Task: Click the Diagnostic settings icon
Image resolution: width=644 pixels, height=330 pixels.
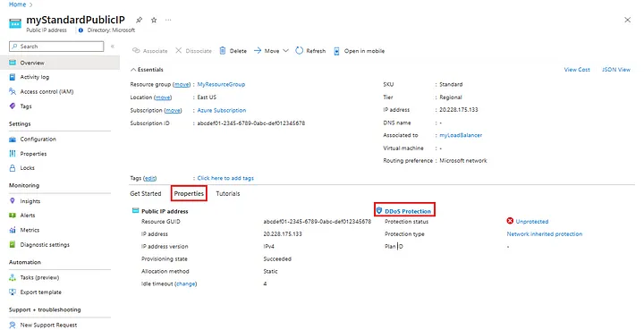Action: pyautogui.click(x=13, y=245)
